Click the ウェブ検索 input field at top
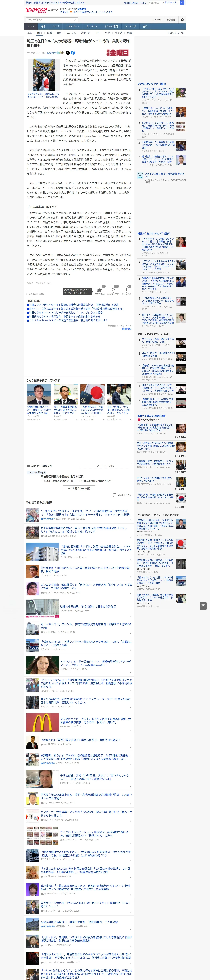Image resolution: width=210 pixels, height=980 pixels. click(155, 3)
